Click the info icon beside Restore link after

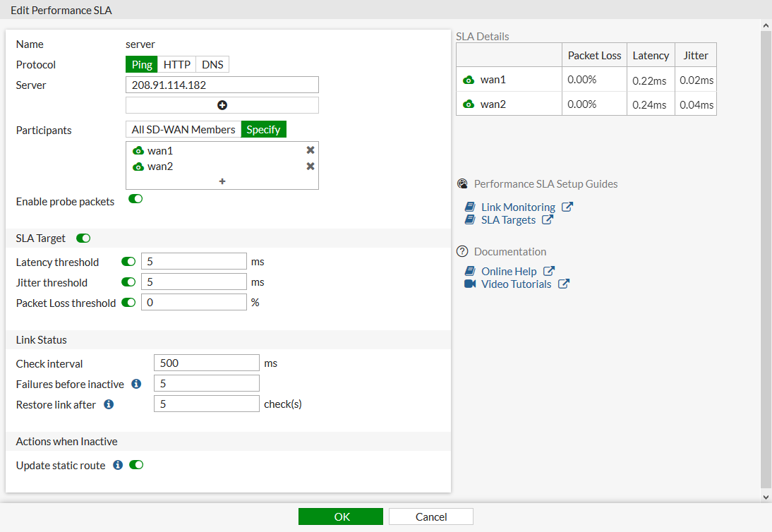[x=108, y=404]
